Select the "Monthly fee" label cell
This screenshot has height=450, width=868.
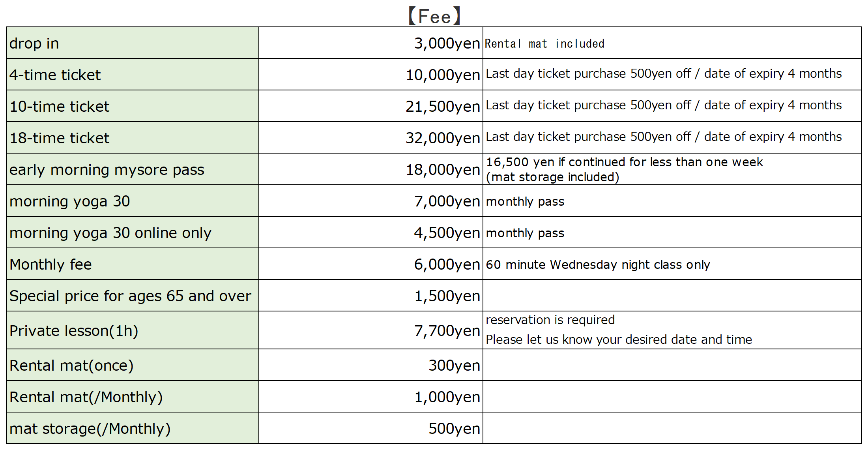(51, 264)
